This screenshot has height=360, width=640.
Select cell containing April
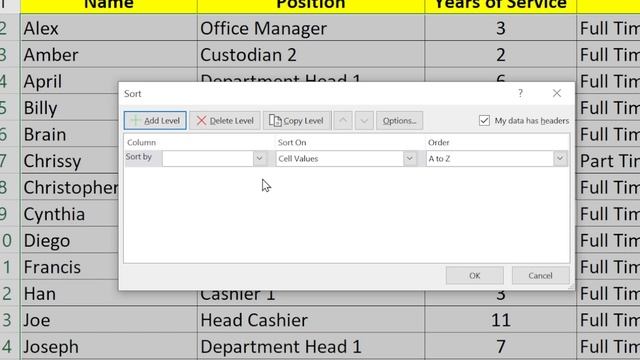(x=69, y=81)
